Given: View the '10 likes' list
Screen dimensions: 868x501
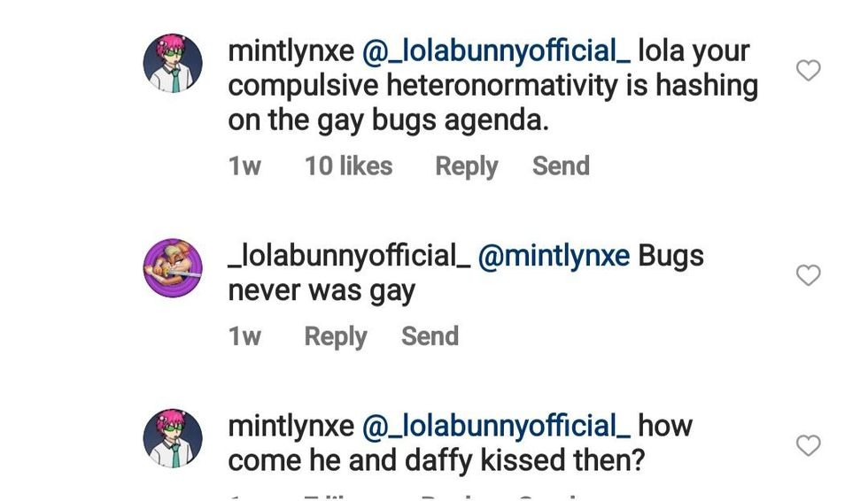Looking at the screenshot, I should 348,166.
